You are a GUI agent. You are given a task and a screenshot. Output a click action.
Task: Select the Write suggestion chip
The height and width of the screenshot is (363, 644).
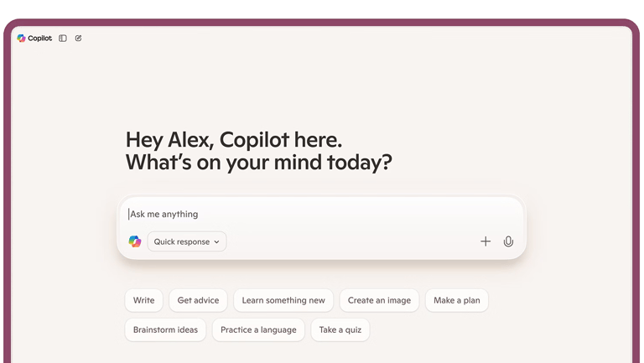tap(143, 300)
